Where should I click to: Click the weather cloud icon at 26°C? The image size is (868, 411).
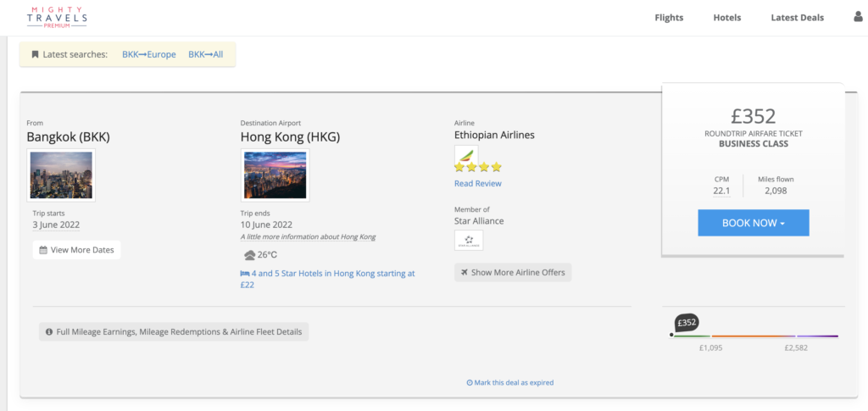point(250,255)
